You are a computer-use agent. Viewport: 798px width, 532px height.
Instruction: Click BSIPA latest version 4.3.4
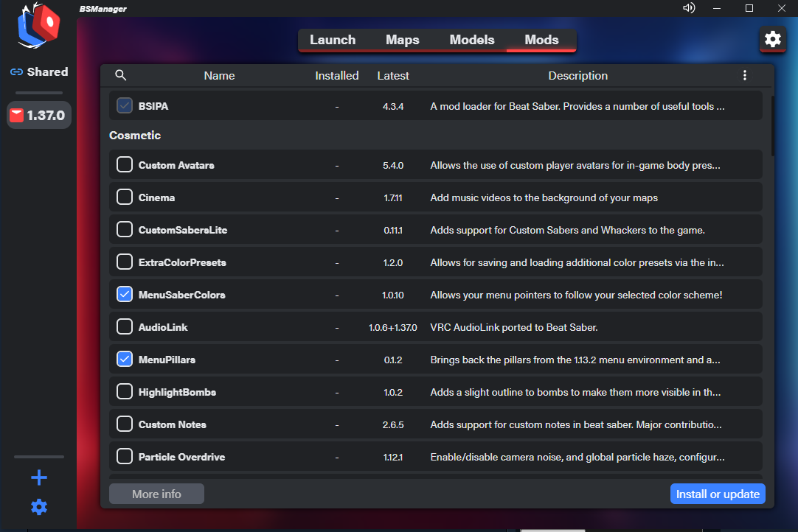click(393, 106)
